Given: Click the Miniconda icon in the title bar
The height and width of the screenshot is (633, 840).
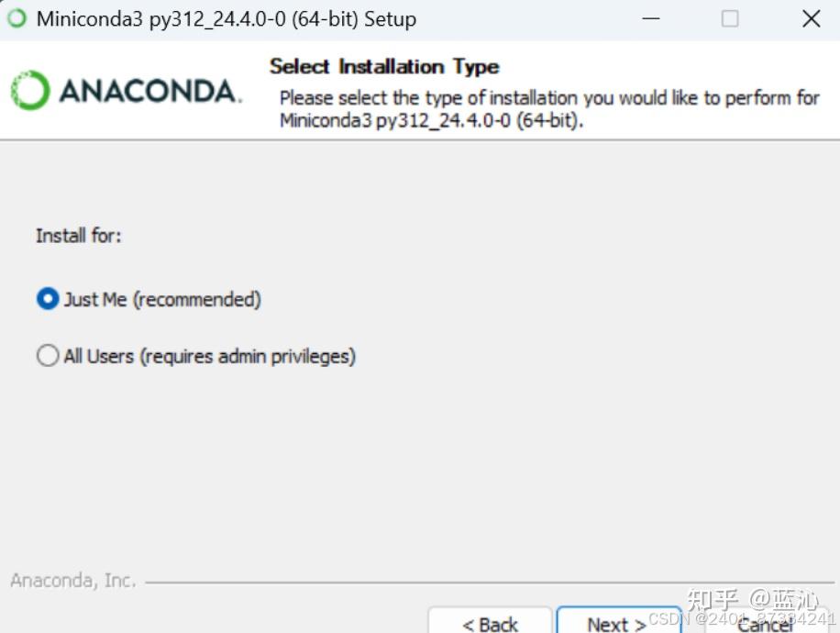Looking at the screenshot, I should point(17,18).
